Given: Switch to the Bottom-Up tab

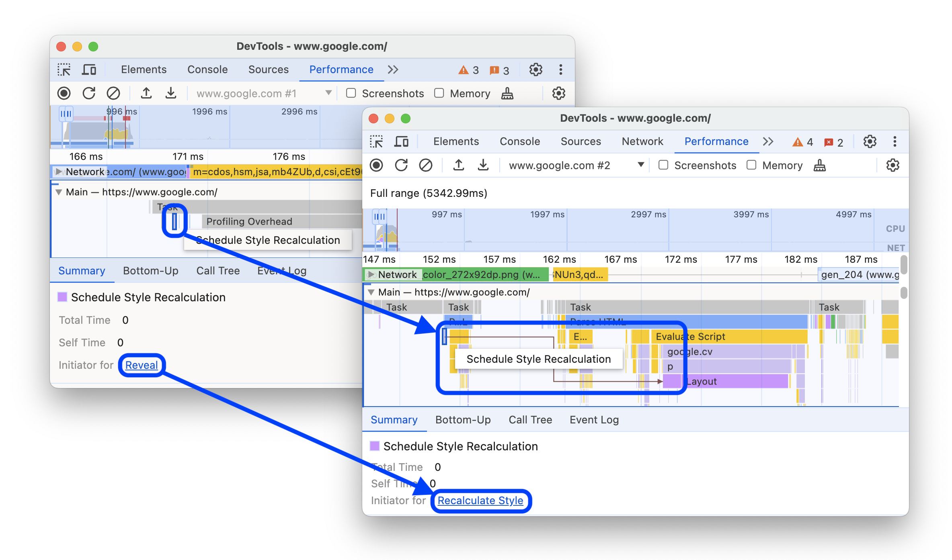Looking at the screenshot, I should point(463,419).
